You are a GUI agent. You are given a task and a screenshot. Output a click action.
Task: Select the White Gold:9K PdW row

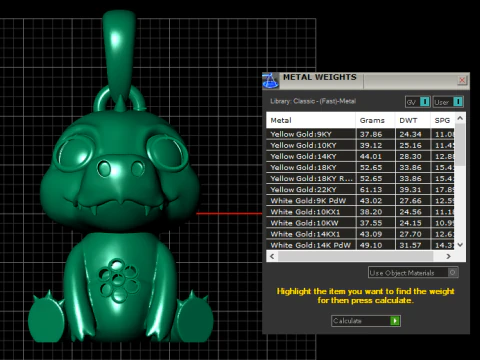pos(360,201)
